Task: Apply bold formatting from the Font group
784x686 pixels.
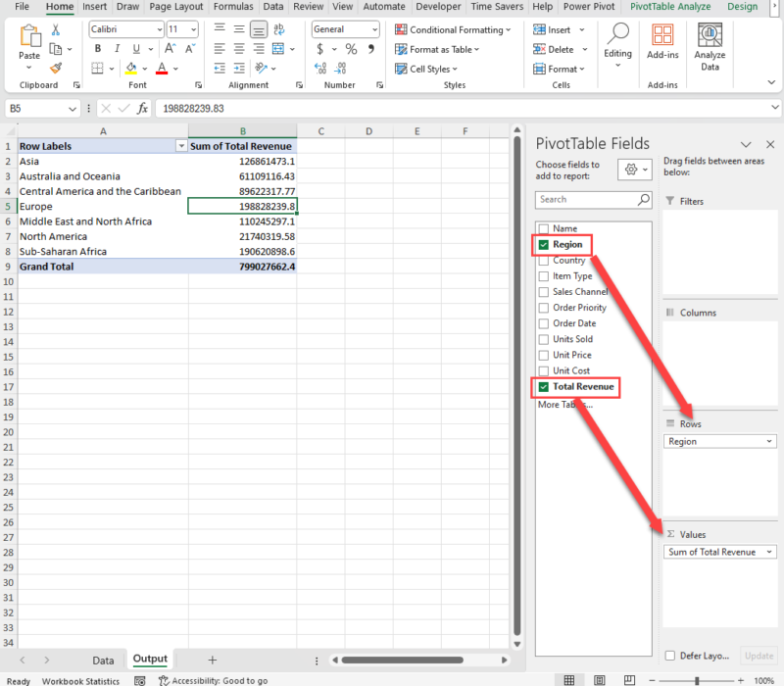Action: (x=99, y=48)
